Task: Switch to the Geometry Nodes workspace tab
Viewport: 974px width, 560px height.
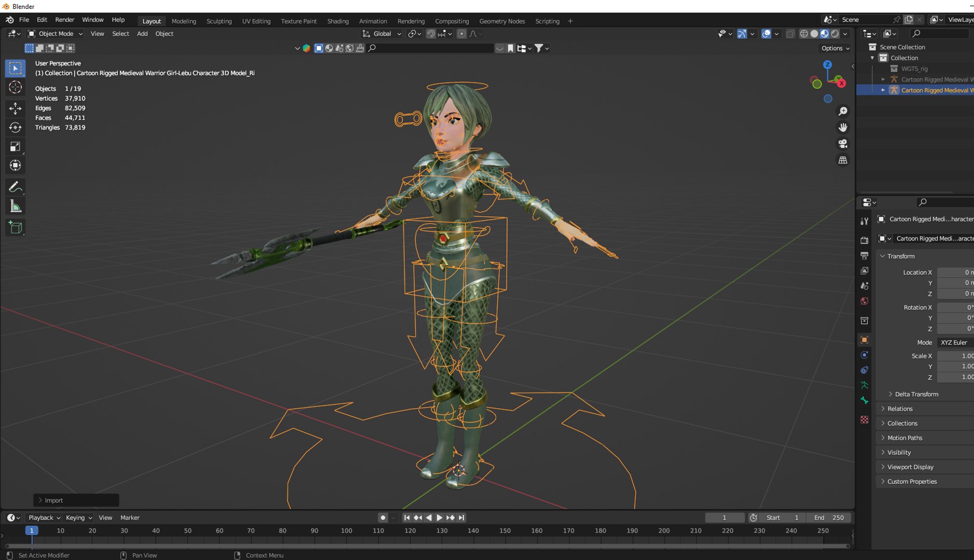Action: (502, 21)
